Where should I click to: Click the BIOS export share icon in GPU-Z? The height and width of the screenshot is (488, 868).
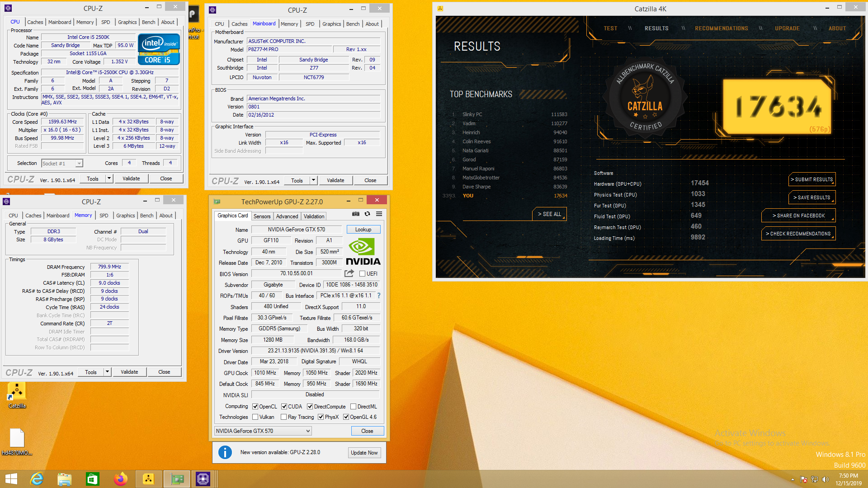pyautogui.click(x=349, y=273)
